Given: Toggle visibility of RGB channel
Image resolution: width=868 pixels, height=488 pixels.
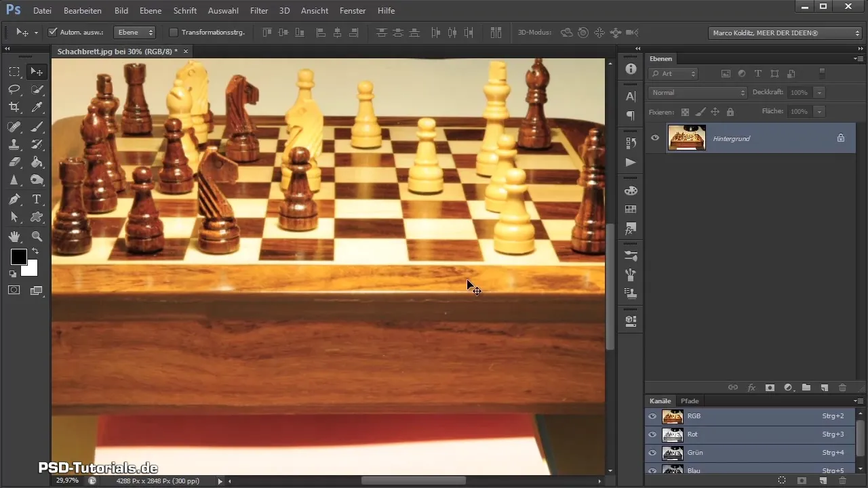Looking at the screenshot, I should pyautogui.click(x=653, y=416).
